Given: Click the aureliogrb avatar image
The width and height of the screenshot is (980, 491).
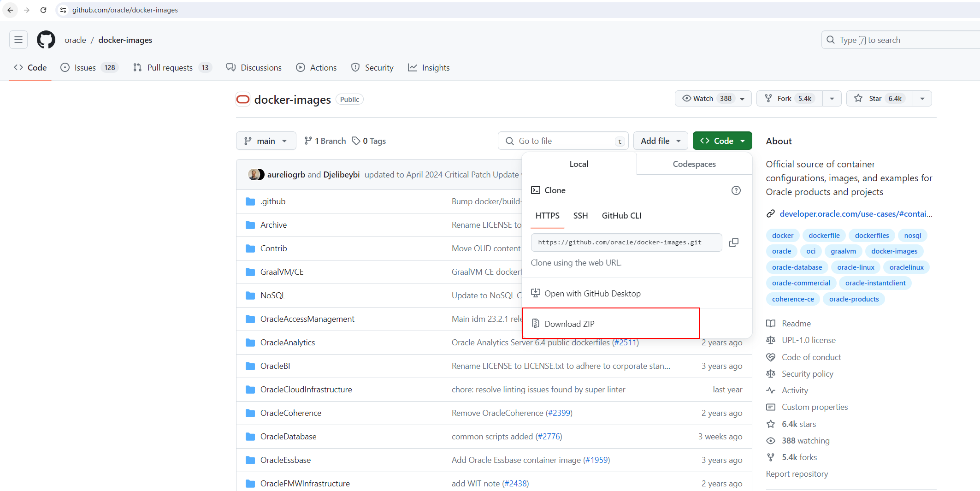Looking at the screenshot, I should 253,174.
